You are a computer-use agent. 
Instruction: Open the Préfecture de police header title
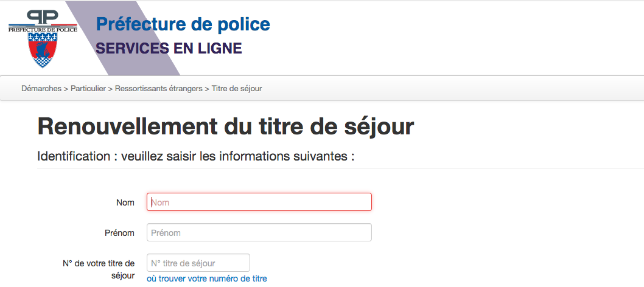click(183, 24)
